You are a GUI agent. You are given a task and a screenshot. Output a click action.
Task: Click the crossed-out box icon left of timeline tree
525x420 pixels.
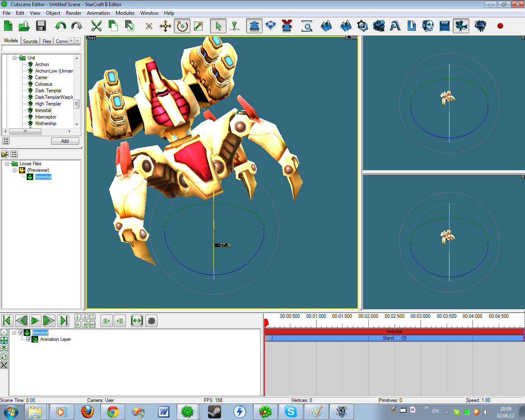[x=4, y=365]
